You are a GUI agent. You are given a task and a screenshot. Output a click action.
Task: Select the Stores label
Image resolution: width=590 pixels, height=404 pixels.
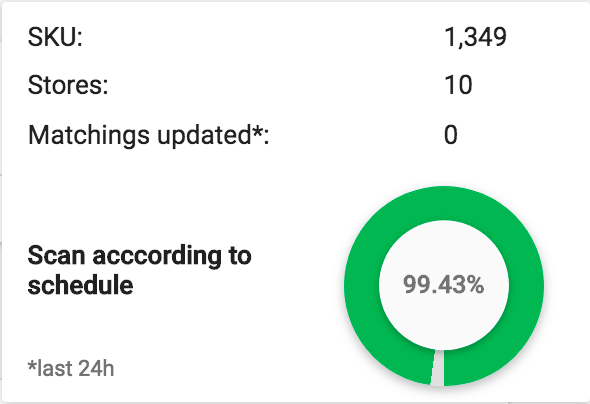pyautogui.click(x=68, y=85)
